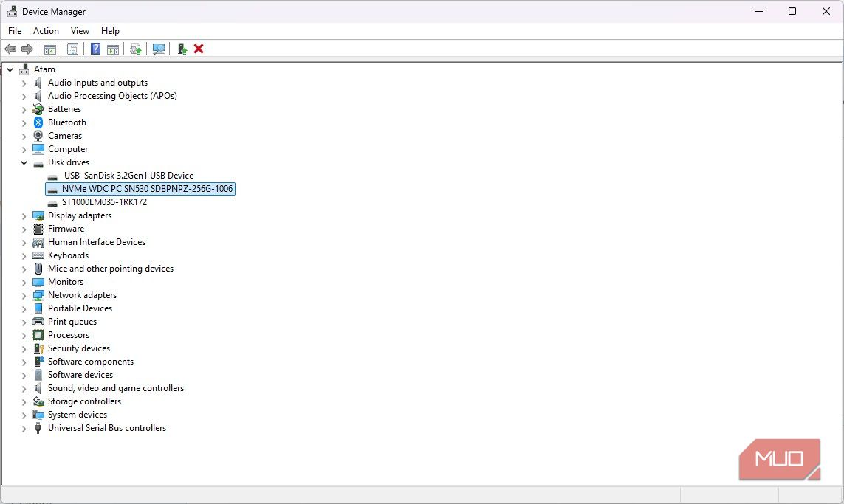This screenshot has width=844, height=504.
Task: Click the Mice and pointing devices icon
Action: pos(38,269)
